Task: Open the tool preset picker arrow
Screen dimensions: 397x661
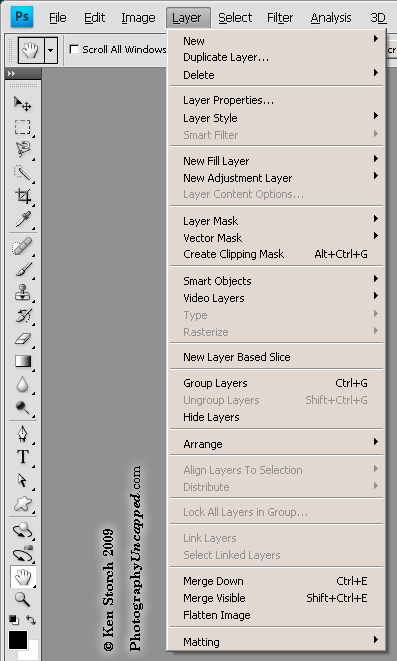Action: coord(51,50)
